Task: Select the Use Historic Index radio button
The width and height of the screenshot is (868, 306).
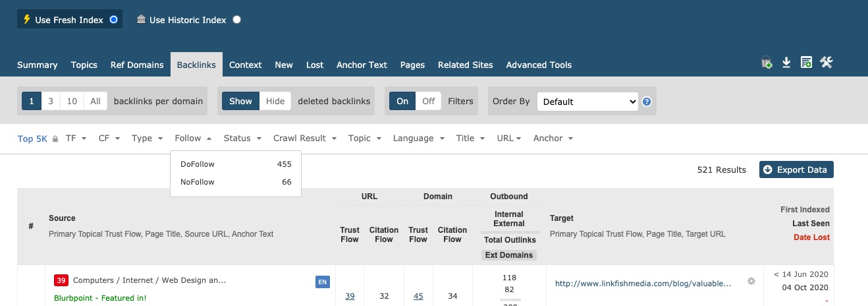Action: point(236,20)
